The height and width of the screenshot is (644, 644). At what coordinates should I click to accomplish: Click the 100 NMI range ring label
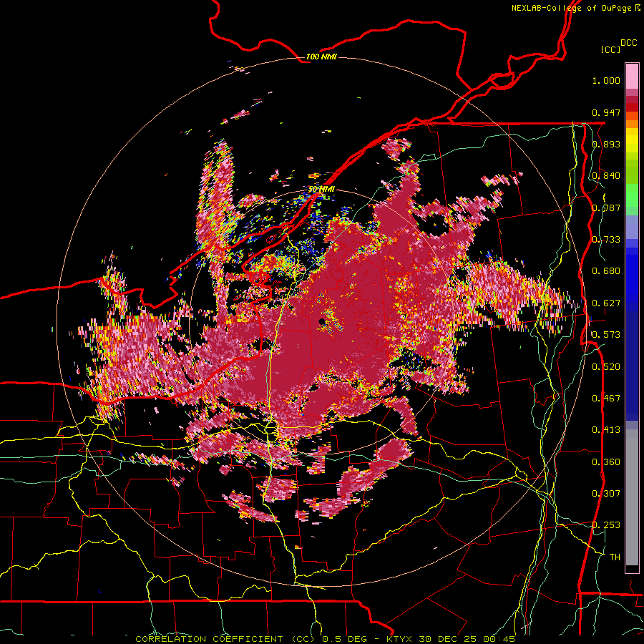click(321, 57)
